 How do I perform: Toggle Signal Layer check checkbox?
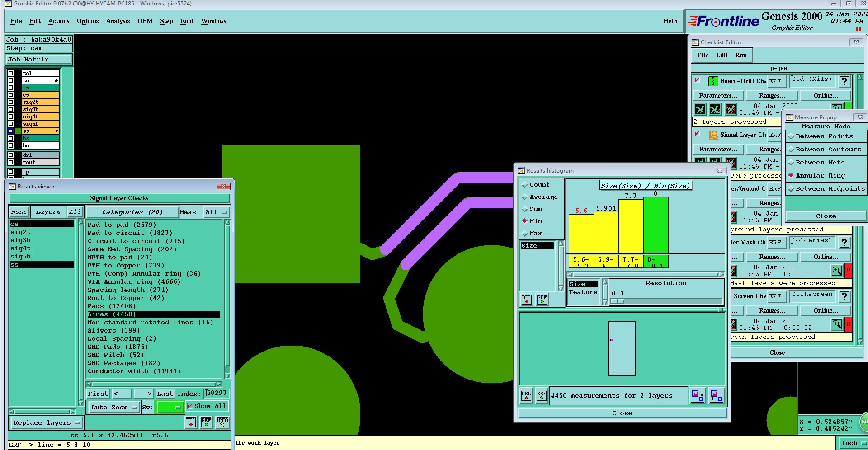697,134
